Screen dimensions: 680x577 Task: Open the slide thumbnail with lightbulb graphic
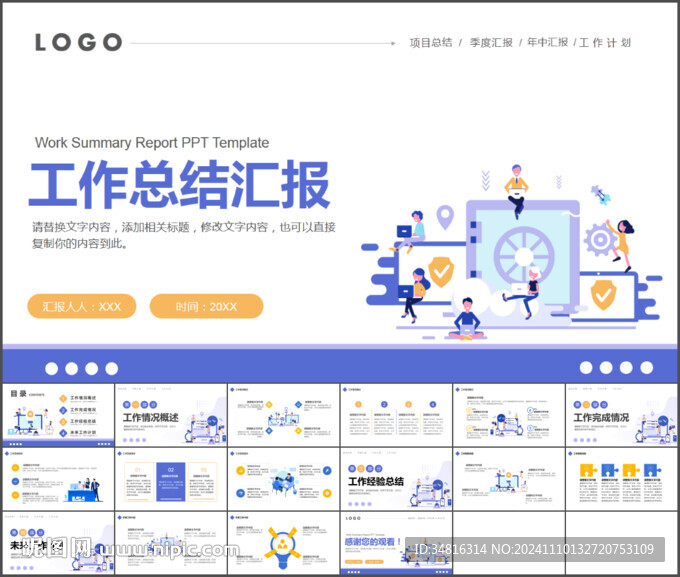[284, 543]
